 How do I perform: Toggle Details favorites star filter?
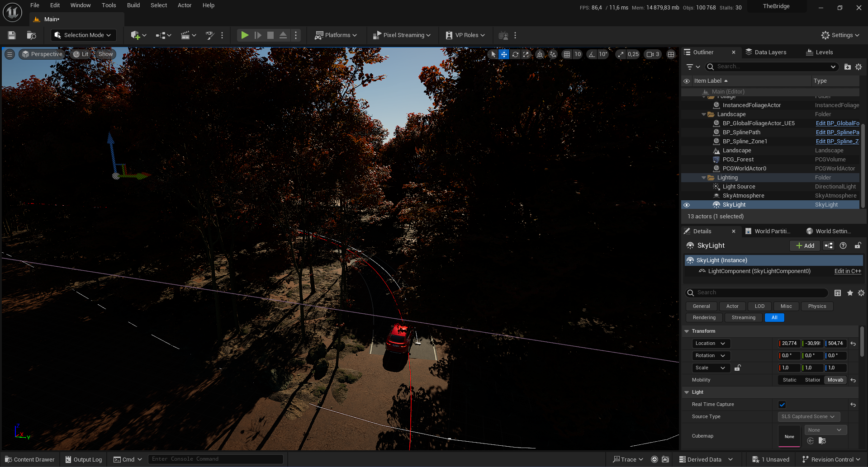pyautogui.click(x=850, y=293)
